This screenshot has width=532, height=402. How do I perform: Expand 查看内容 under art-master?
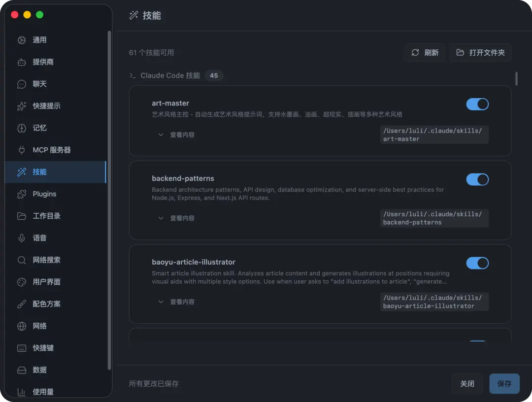176,134
